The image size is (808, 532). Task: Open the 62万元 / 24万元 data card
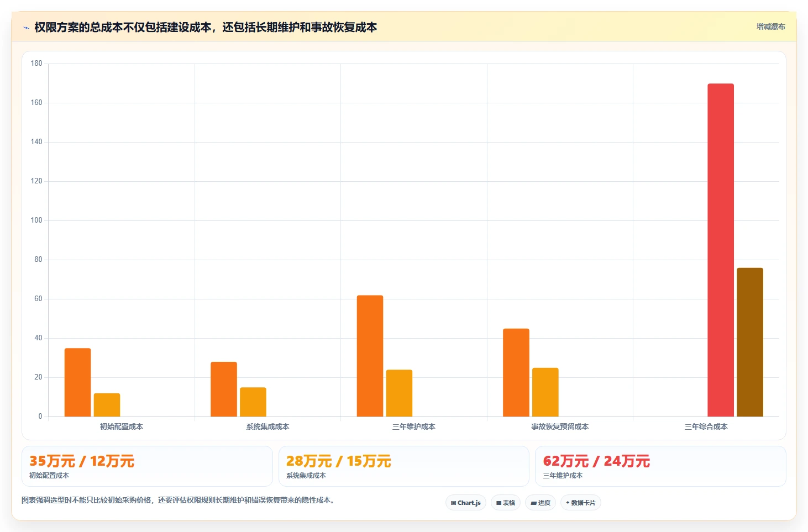[660, 466]
